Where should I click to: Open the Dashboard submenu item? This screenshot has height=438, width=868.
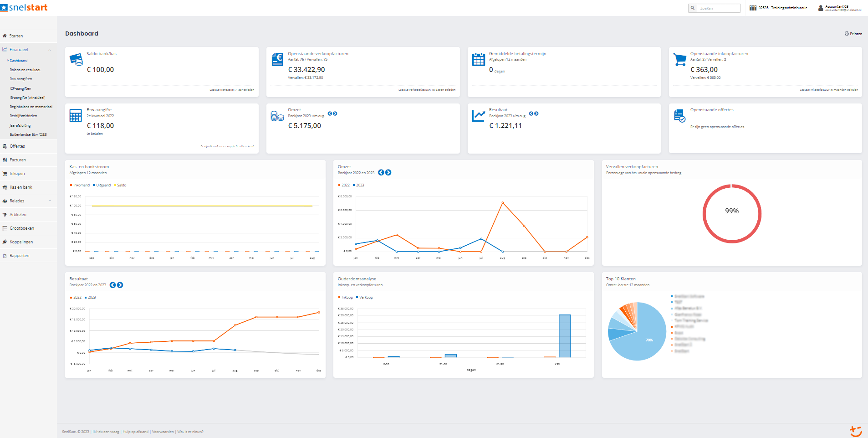point(19,61)
